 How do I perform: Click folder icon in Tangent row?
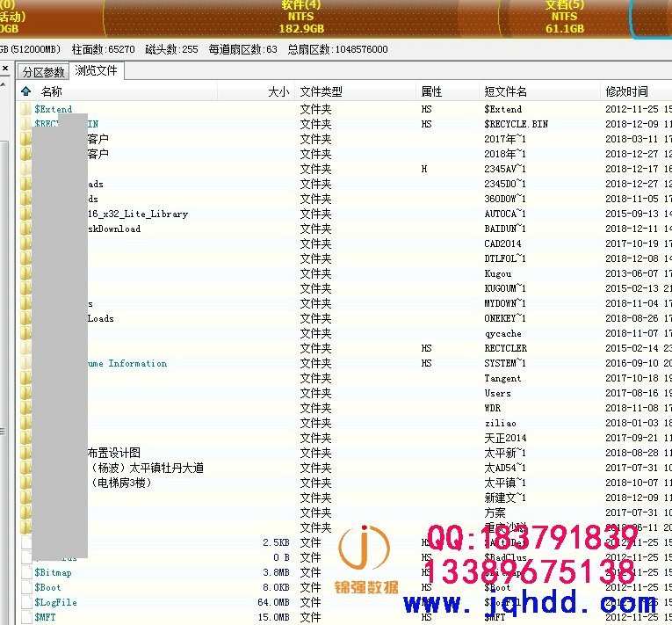tap(25, 378)
